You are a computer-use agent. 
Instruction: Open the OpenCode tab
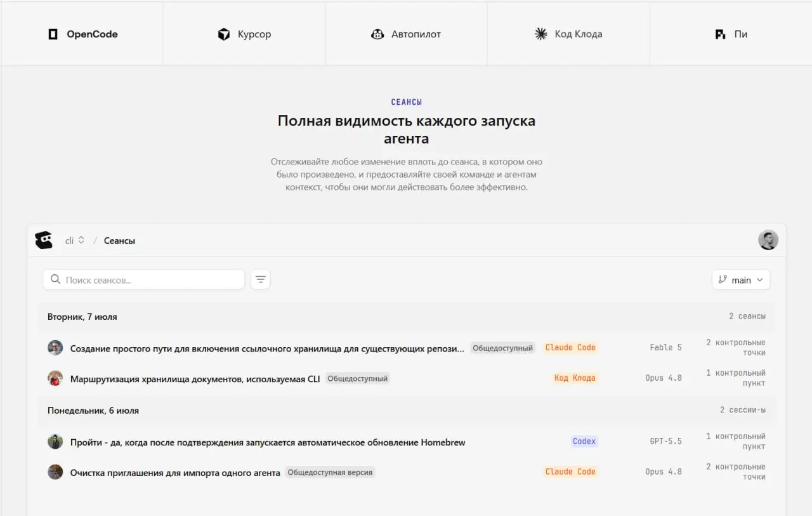pyautogui.click(x=82, y=34)
